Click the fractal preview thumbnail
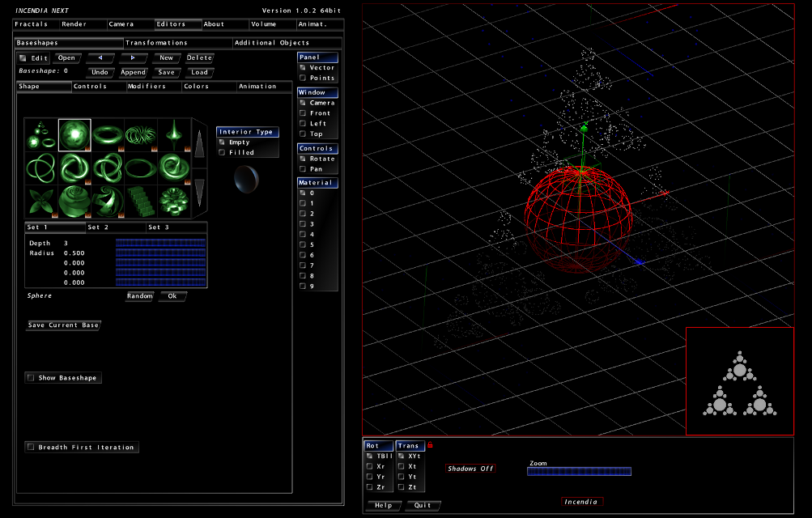This screenshot has width=812, height=518. 739,381
